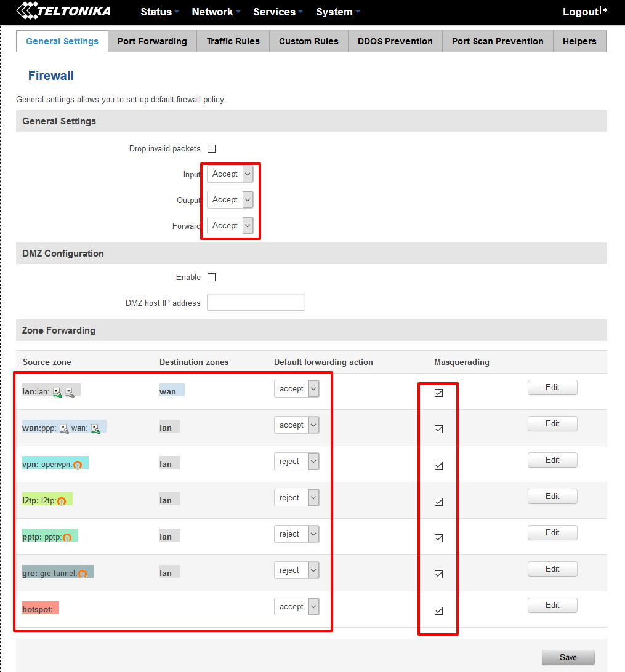This screenshot has width=625, height=672.
Task: Uncheck masquerading for the hotspot zone
Action: (x=439, y=610)
